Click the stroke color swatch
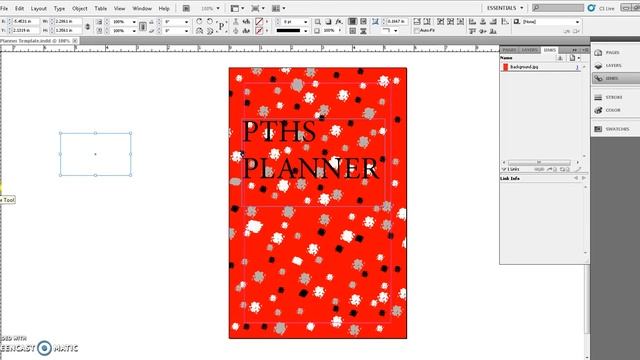640x360 pixels. (259, 31)
